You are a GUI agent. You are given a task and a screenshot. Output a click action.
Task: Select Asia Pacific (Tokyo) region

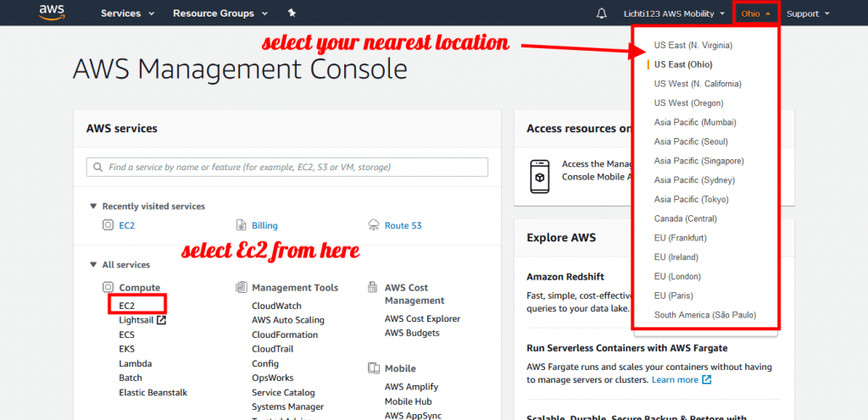692,199
